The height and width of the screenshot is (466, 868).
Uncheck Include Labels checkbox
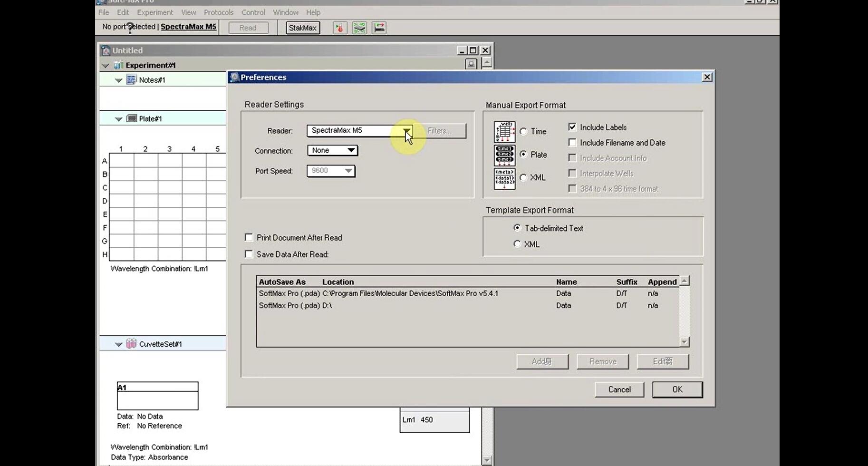coord(572,127)
